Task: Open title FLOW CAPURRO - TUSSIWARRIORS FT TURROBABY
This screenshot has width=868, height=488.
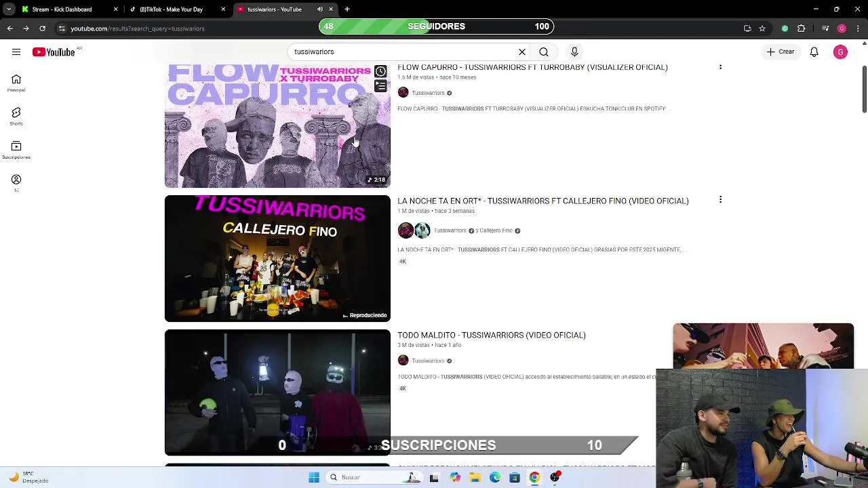Action: [x=532, y=67]
